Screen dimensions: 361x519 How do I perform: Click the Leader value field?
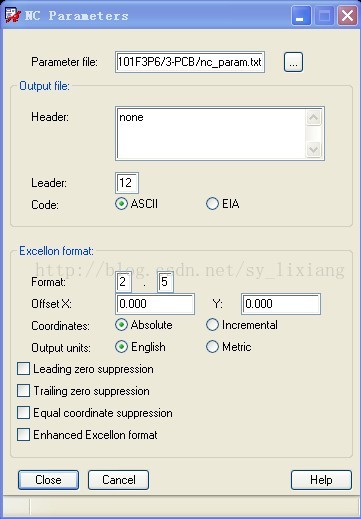click(127, 183)
